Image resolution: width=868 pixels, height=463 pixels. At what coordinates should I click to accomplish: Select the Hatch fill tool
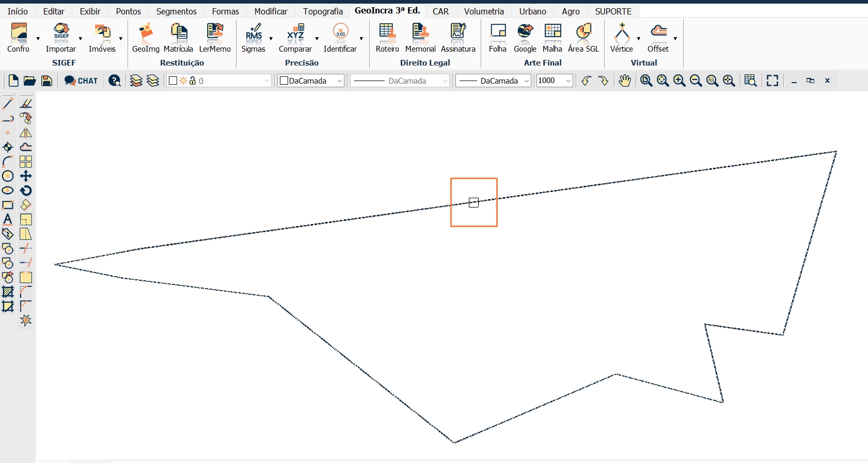click(8, 292)
